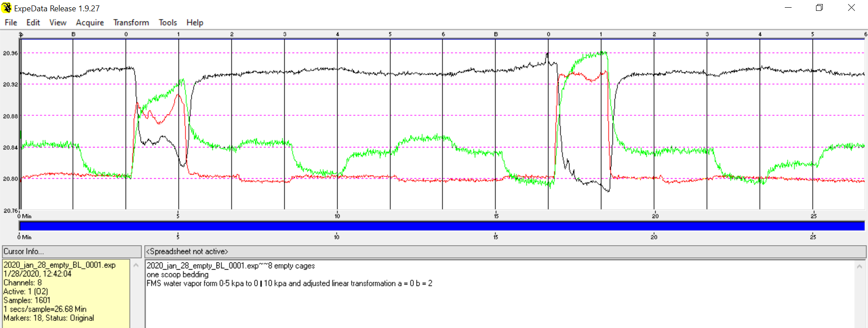This screenshot has width=868, height=328.
Task: Click the FMS water vapor remark line
Action: (289, 283)
